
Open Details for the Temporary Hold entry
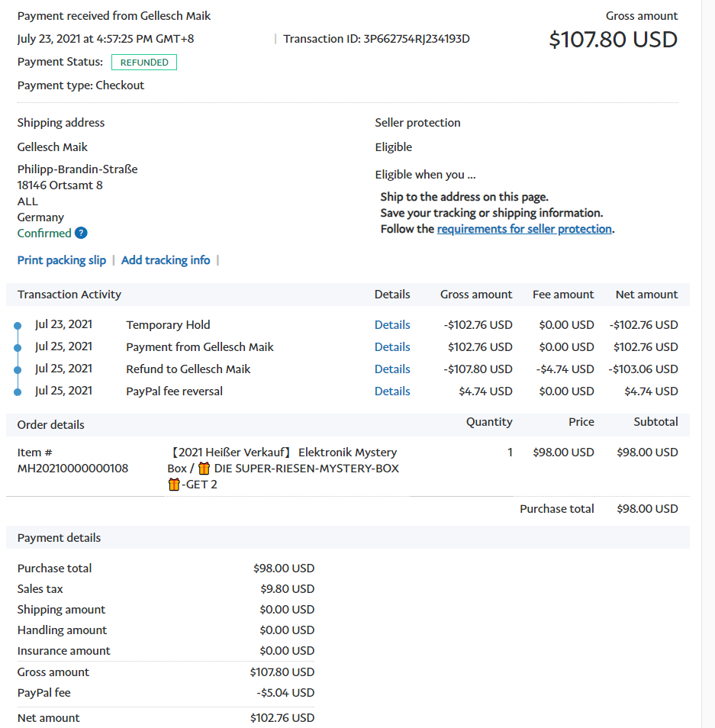click(x=392, y=325)
